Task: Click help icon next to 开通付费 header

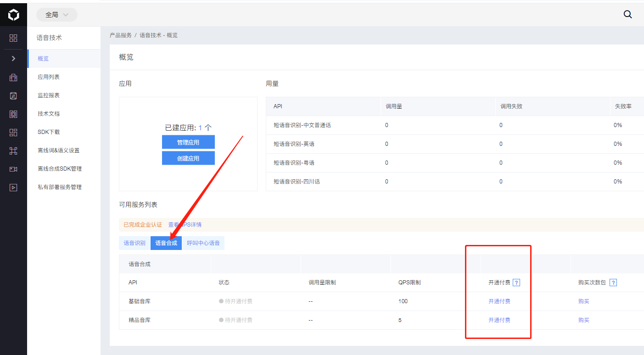Action: (516, 283)
